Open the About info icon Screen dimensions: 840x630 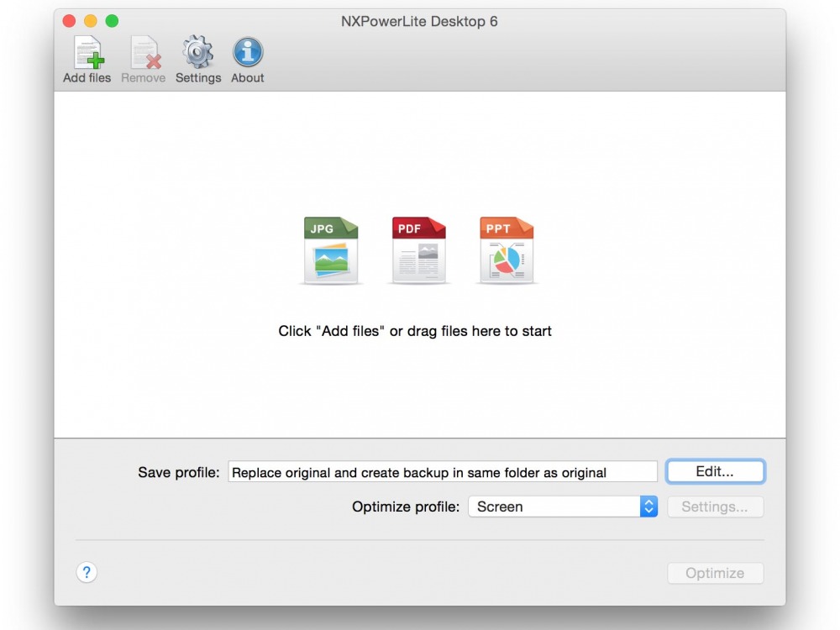(248, 54)
